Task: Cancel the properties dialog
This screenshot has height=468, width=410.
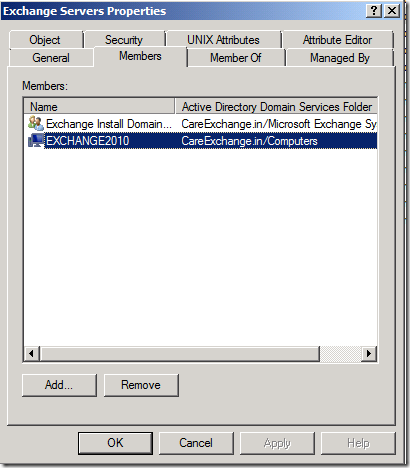Action: pyautogui.click(x=196, y=443)
